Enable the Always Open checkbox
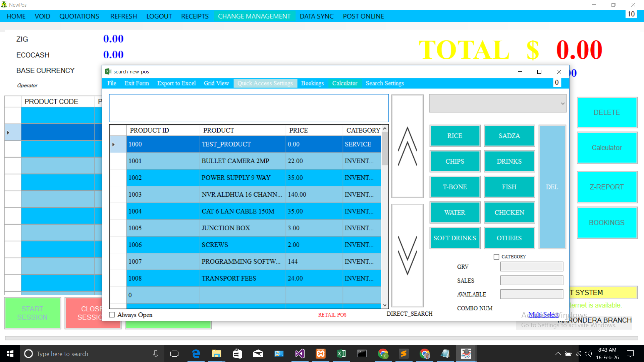 tap(112, 315)
